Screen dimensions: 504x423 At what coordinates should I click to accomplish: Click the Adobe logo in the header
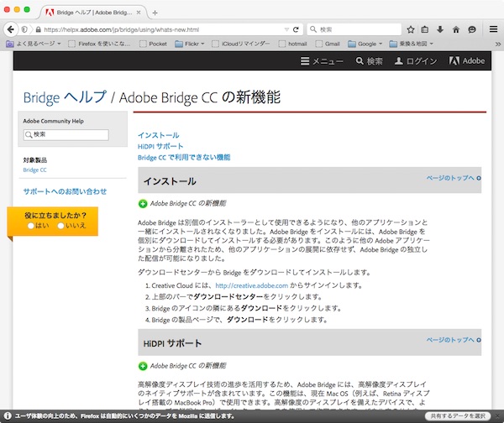pos(467,61)
